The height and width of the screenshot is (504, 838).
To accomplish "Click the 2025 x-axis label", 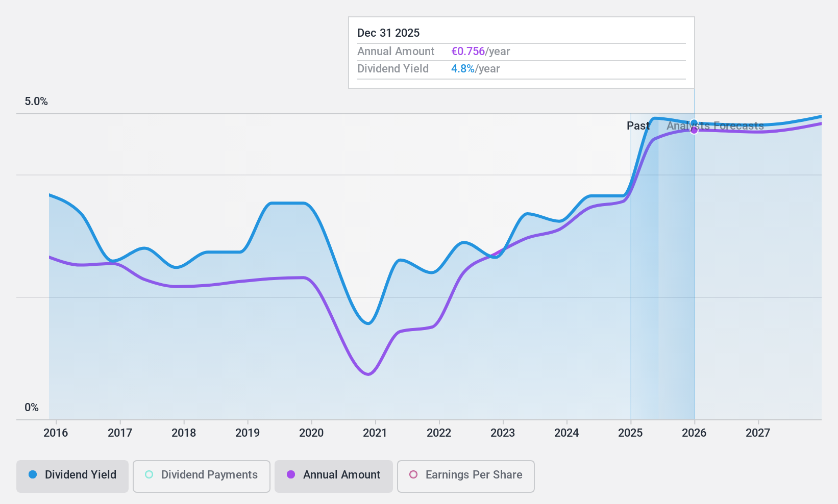I will 630,433.
